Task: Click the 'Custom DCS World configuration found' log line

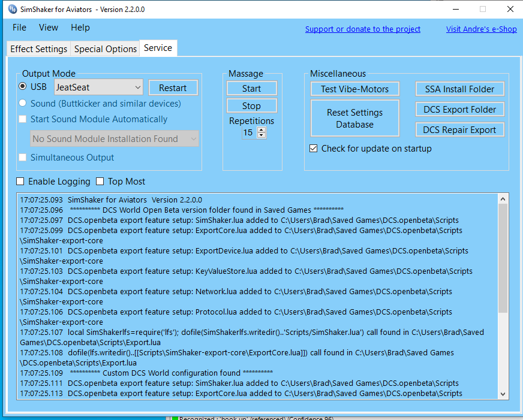Action: [x=146, y=373]
